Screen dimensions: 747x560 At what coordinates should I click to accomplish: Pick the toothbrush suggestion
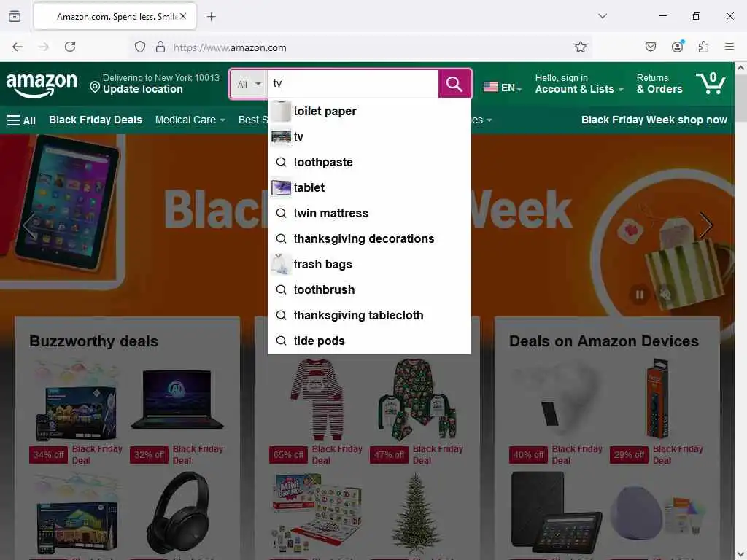click(x=369, y=289)
